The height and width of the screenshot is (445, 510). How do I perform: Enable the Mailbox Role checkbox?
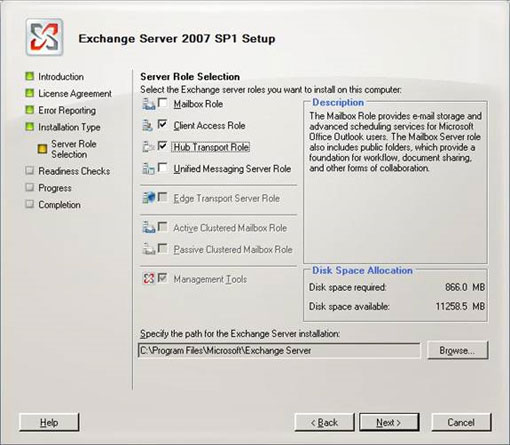(163, 103)
